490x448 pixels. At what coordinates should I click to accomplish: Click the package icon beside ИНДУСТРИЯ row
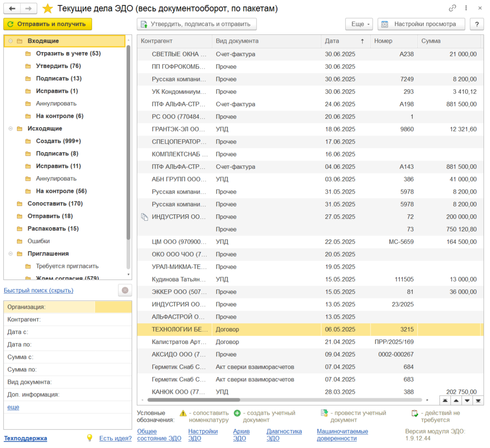point(144,217)
